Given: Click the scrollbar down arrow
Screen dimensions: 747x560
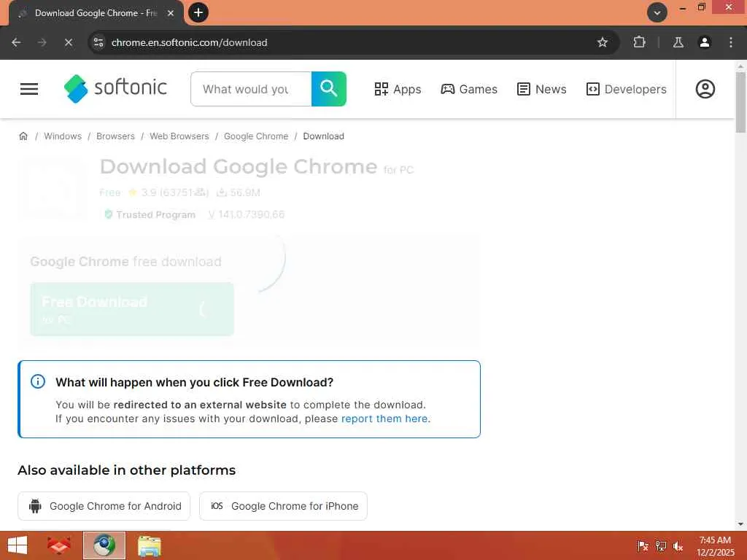Looking at the screenshot, I should 740,524.
